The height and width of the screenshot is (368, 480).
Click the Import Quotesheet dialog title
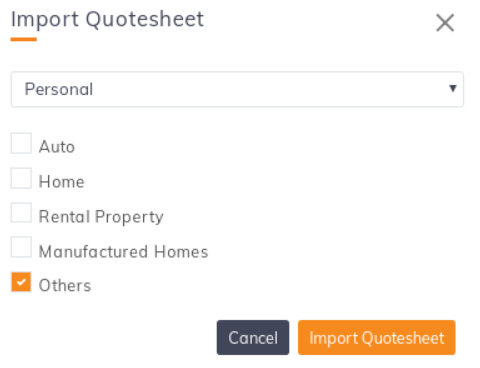click(107, 19)
